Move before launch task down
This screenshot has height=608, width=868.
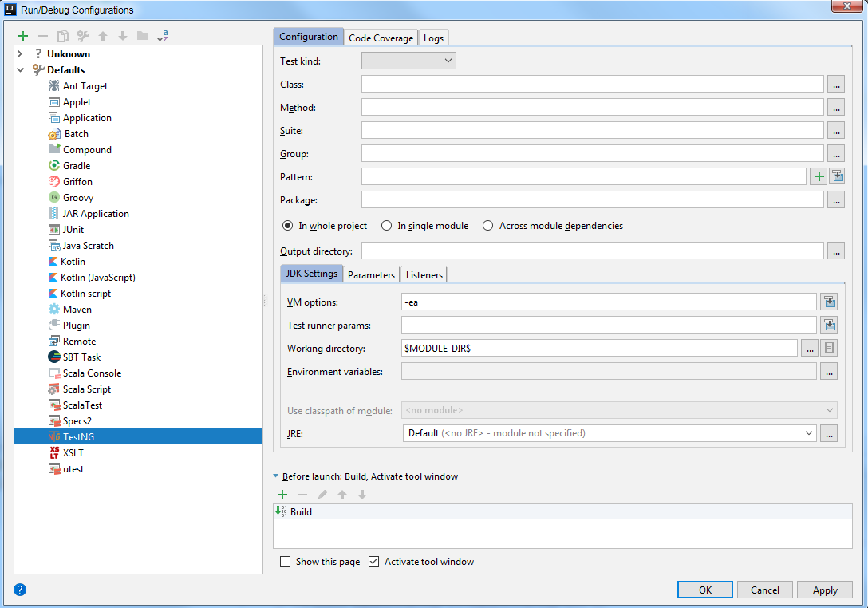362,495
